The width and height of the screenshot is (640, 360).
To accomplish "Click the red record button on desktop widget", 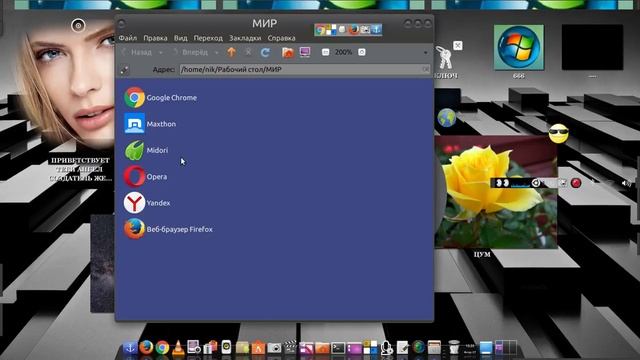I will click(x=576, y=183).
